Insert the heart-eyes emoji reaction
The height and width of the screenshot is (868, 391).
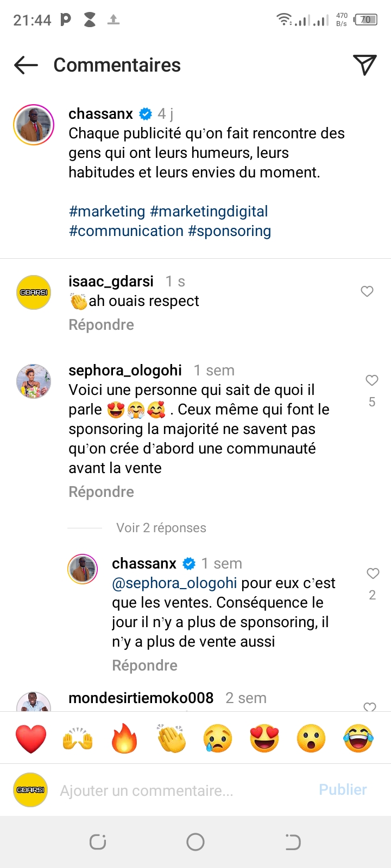tap(264, 738)
